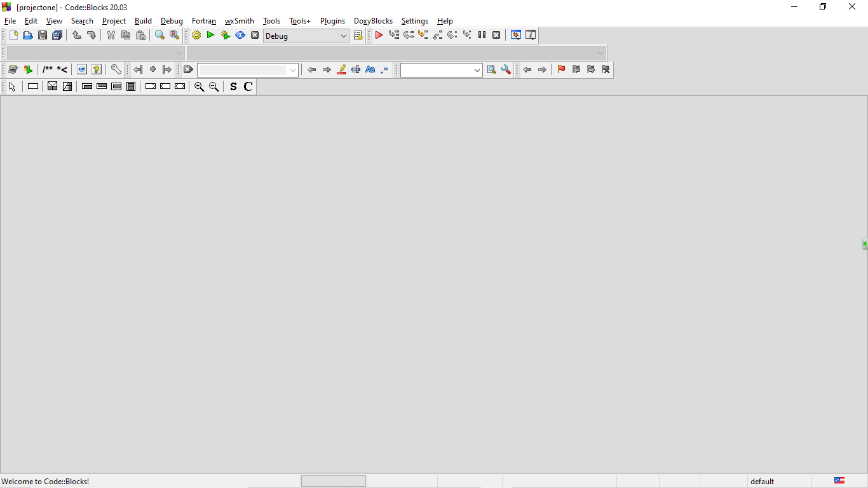
Task: Click the Paste clipboard icon
Action: coord(140,36)
